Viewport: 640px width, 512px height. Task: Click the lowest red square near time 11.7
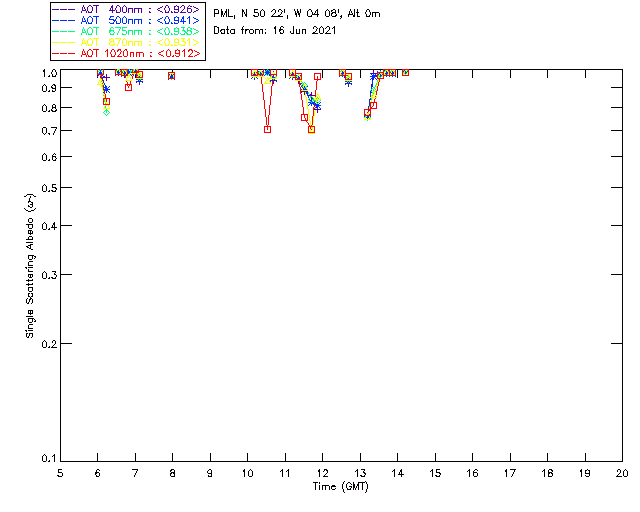[x=311, y=129]
